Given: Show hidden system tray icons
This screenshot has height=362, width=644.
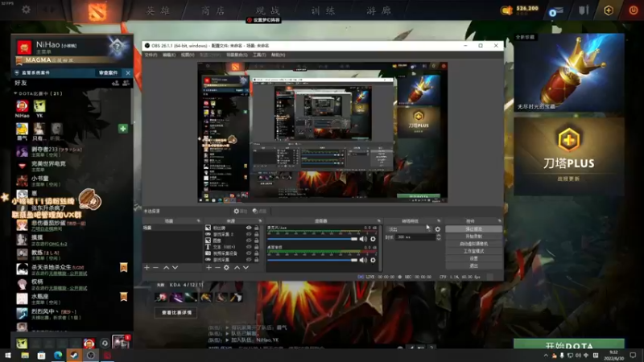Looking at the screenshot, I should [546, 356].
